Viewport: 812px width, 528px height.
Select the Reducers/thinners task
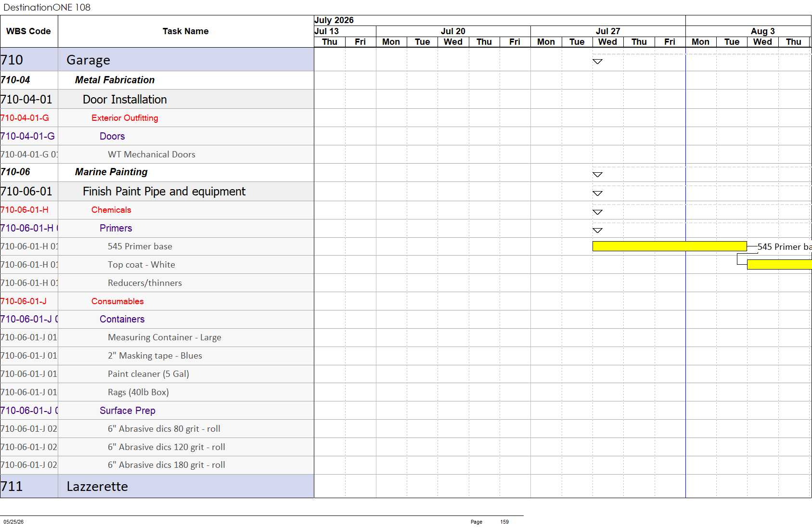click(x=145, y=283)
